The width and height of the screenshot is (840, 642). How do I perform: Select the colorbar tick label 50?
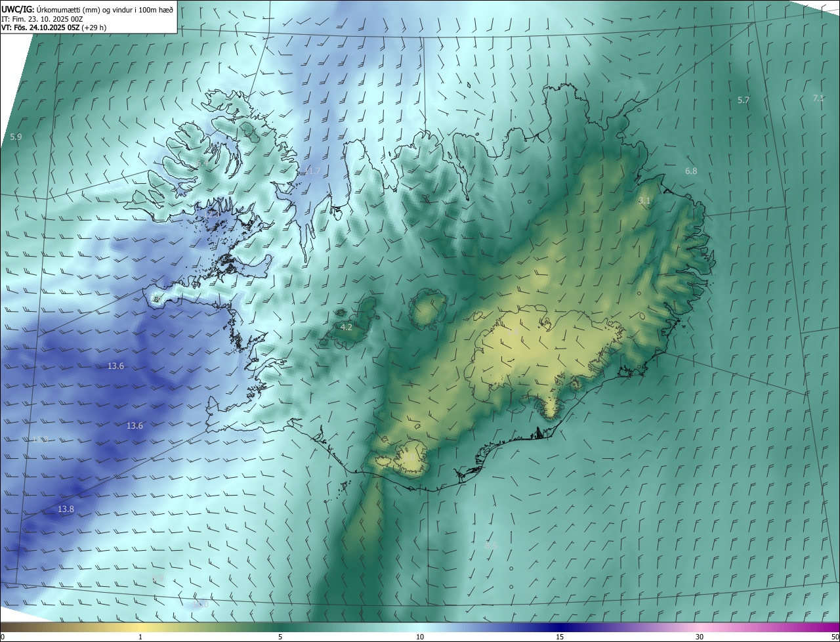pyautogui.click(x=835, y=637)
